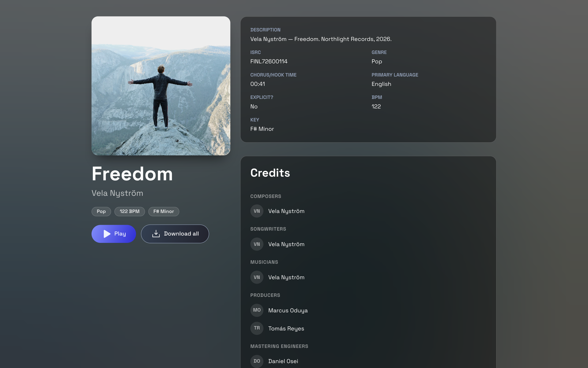
Task: Click the Credits heading
Action: (270, 173)
